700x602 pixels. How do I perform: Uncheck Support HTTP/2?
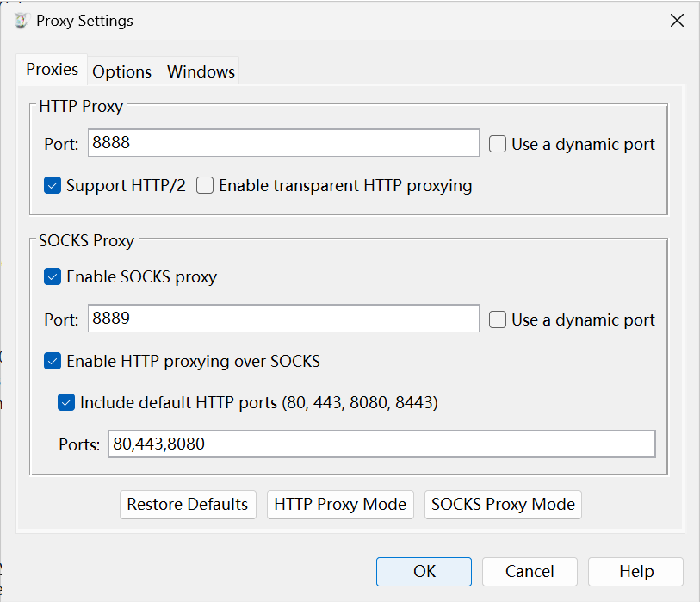pyautogui.click(x=53, y=185)
